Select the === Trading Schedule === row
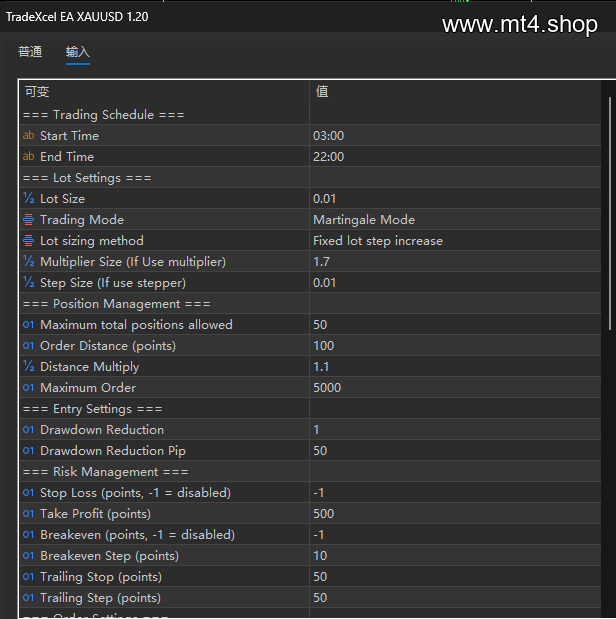The height and width of the screenshot is (619, 616). click(310, 114)
